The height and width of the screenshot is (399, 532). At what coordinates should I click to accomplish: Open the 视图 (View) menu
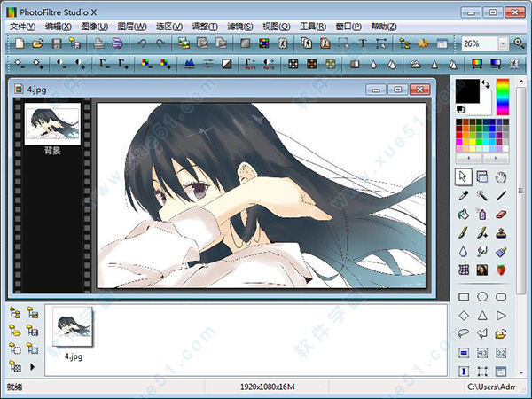pos(276,27)
